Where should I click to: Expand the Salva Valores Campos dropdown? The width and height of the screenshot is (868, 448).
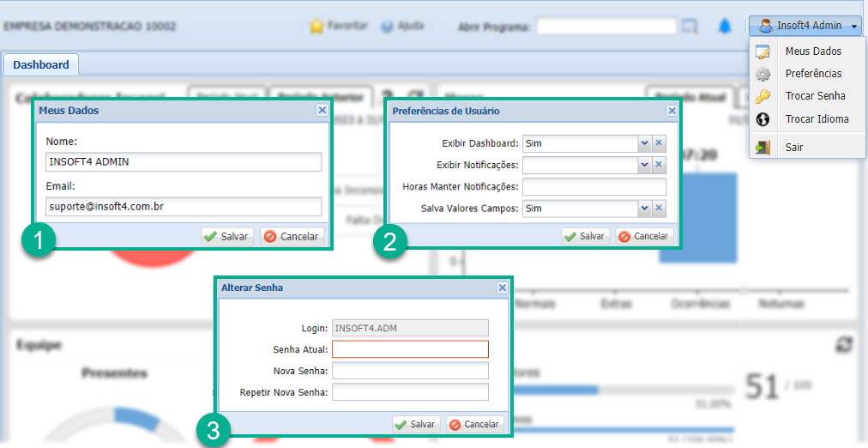644,209
